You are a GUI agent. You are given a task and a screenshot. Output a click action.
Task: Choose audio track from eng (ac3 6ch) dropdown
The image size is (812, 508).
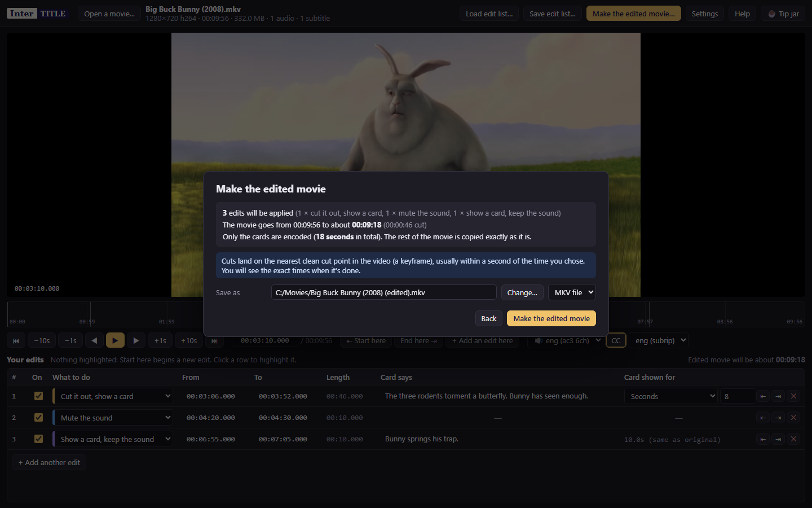565,340
